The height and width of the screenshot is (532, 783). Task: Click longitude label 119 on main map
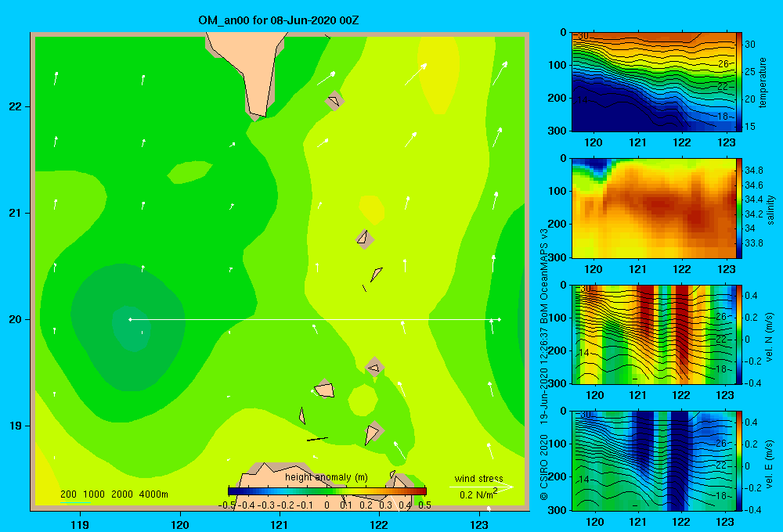(80, 524)
